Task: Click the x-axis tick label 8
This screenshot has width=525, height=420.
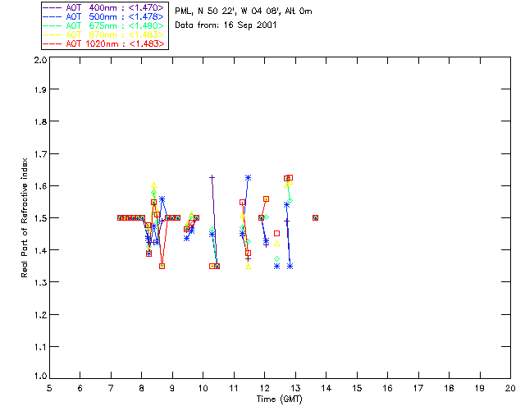Action: coord(142,388)
